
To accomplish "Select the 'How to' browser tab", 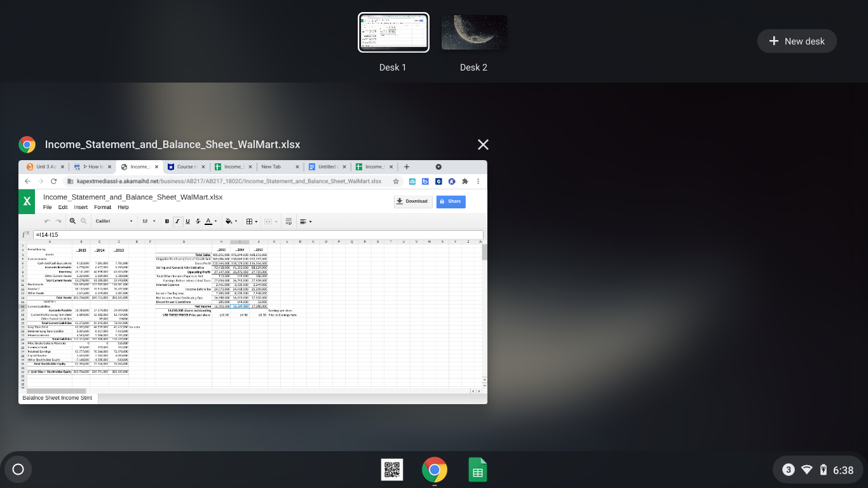I will [x=92, y=166].
